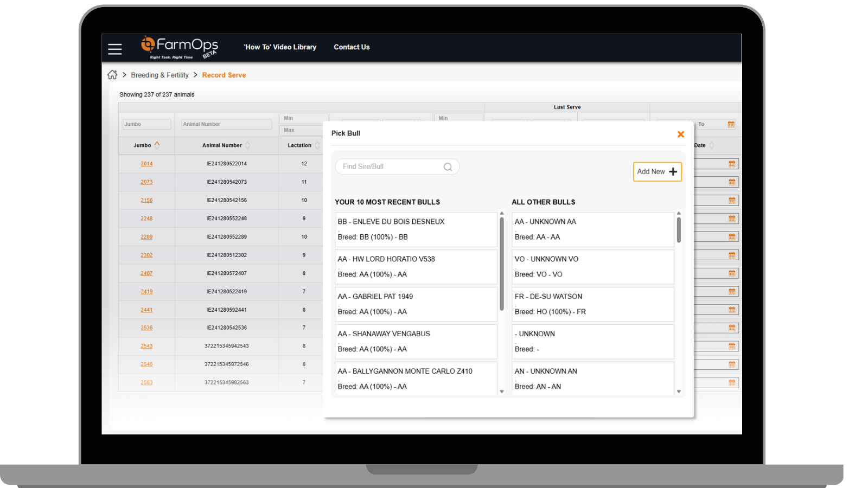Open the Contact Us page
This screenshot has height=488, width=868.
pos(352,47)
